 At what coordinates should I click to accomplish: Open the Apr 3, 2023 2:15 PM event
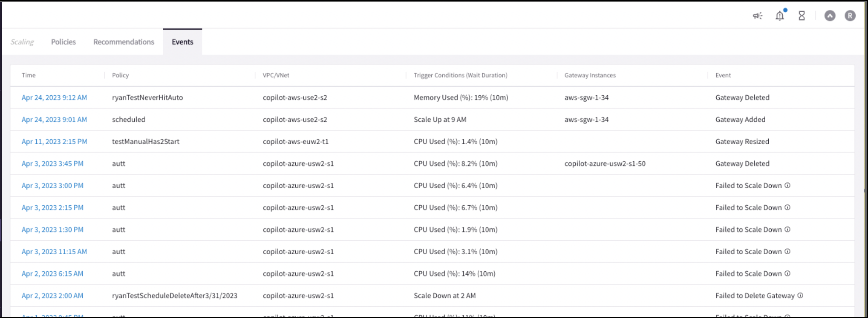click(52, 207)
